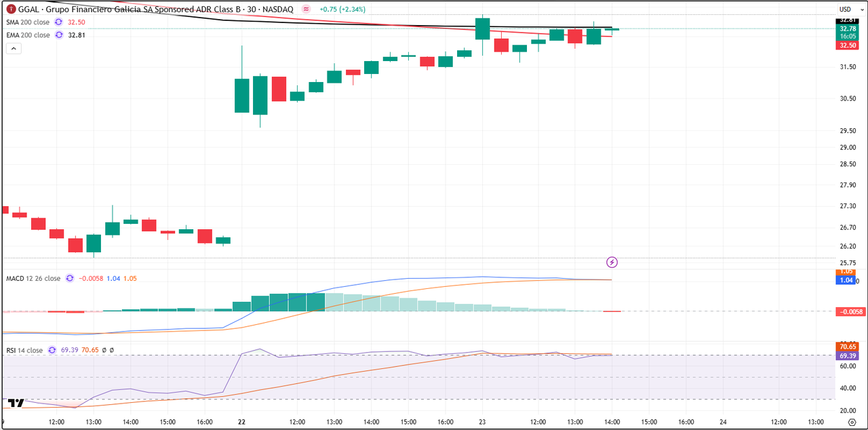Select the EMA 200 close indicator label
Viewport: 868px width, 430px height.
28,35
